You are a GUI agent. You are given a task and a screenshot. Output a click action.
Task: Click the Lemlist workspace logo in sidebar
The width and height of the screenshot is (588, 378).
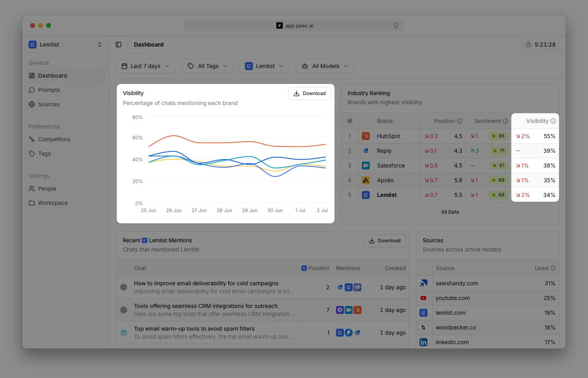(33, 45)
